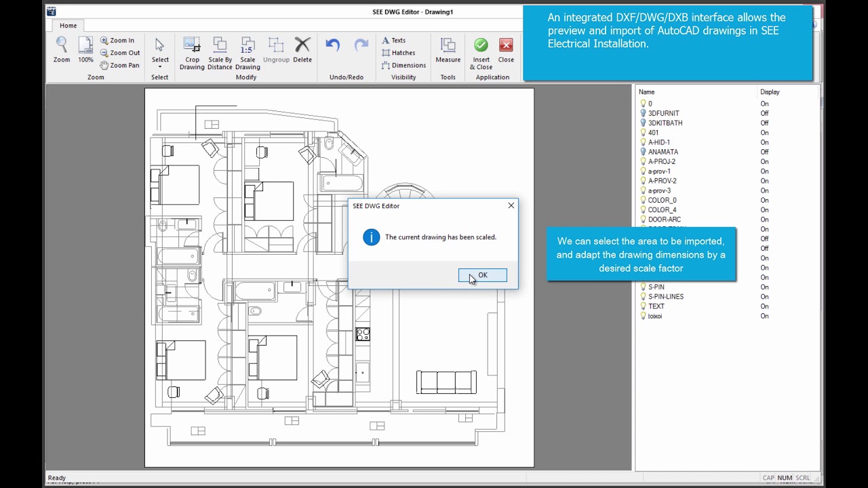
Task: Turn on the 3DFURNIT layer bulb
Action: tap(643, 113)
